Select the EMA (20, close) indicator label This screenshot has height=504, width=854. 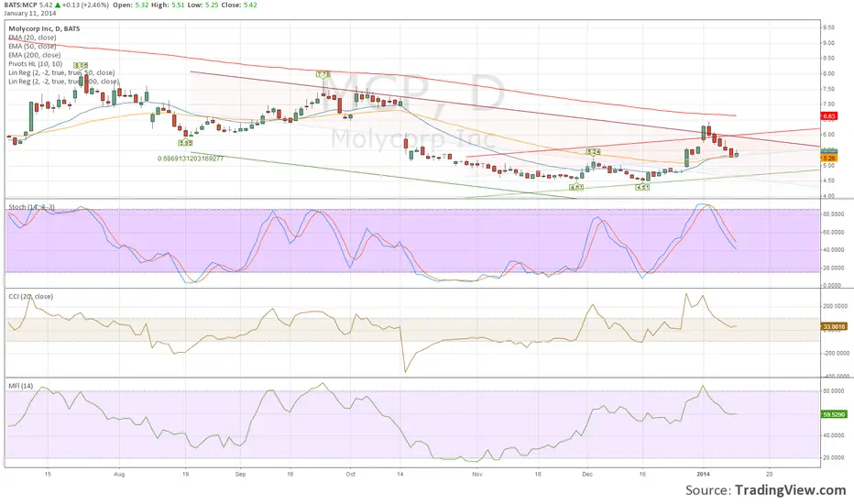(x=32, y=38)
